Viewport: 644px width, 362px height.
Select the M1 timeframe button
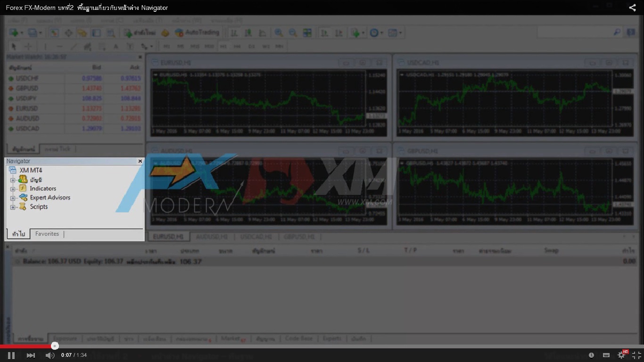click(166, 46)
